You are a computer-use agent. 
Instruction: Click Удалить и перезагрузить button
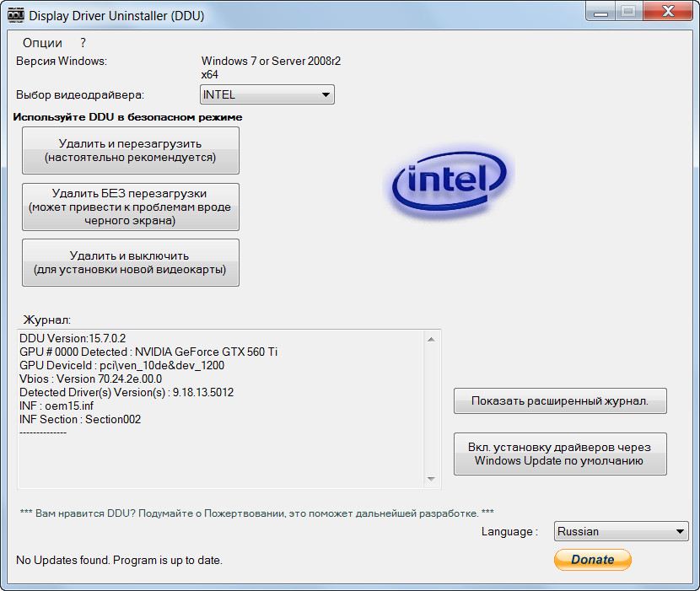[x=131, y=150]
